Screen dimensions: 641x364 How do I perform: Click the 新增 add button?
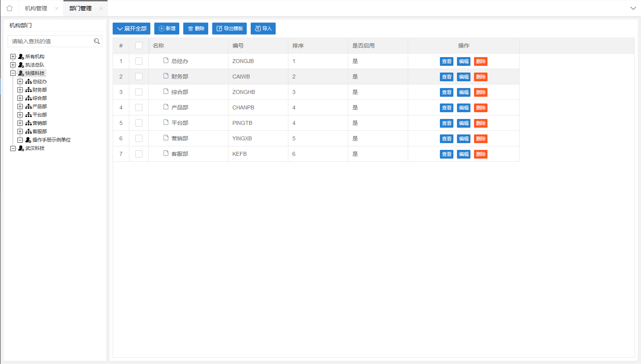coord(167,29)
